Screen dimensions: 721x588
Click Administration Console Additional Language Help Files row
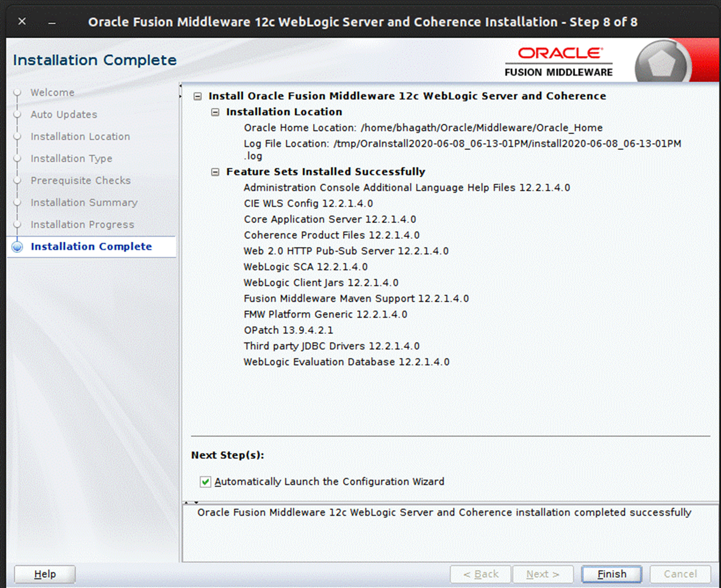click(x=407, y=188)
